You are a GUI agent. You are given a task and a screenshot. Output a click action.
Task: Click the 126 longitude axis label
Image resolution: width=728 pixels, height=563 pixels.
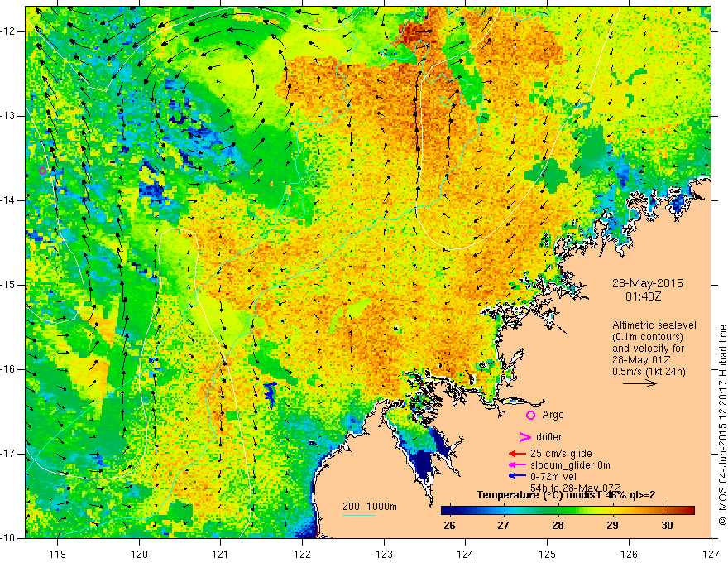tap(629, 554)
